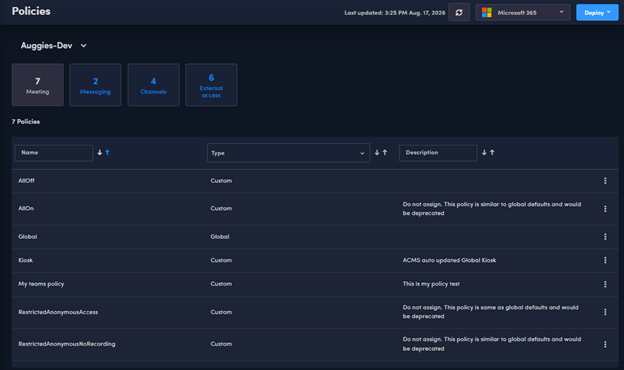Click the '7 Policies' count label
624x370 pixels.
(25, 122)
